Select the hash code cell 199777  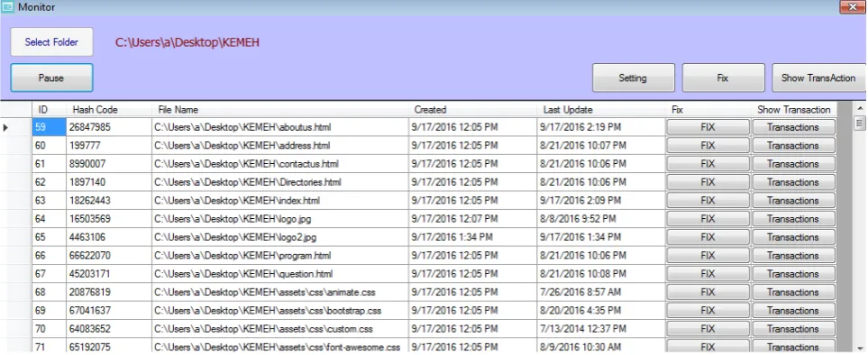(109, 145)
